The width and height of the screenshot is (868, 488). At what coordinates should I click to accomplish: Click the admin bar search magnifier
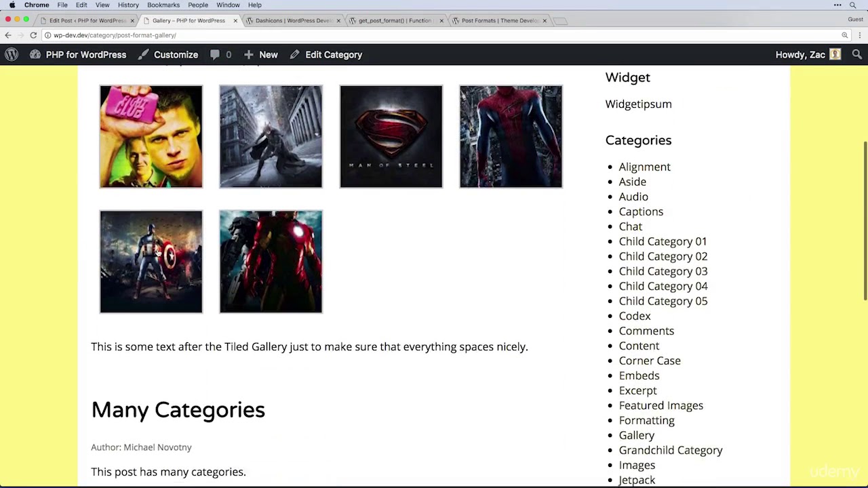coord(856,55)
